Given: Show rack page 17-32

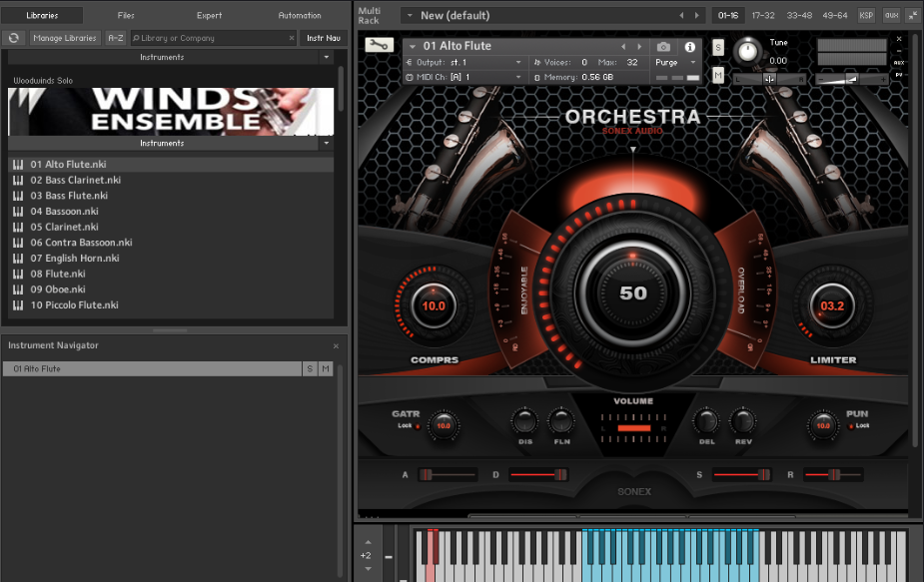Looking at the screenshot, I should coord(763,15).
